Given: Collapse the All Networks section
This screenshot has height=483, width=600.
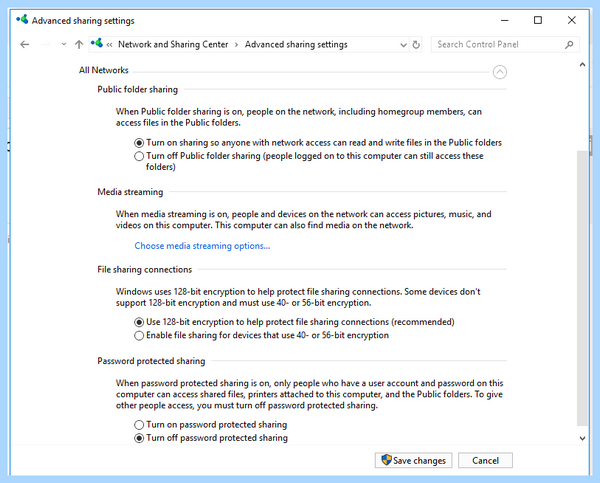Looking at the screenshot, I should coord(499,72).
